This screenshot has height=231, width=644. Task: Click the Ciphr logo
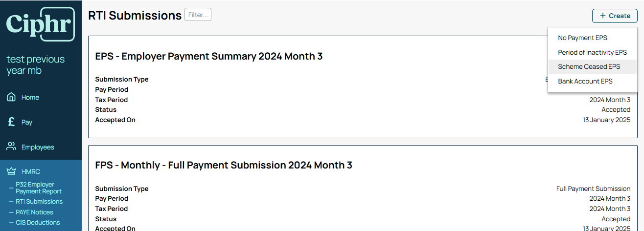click(x=41, y=24)
